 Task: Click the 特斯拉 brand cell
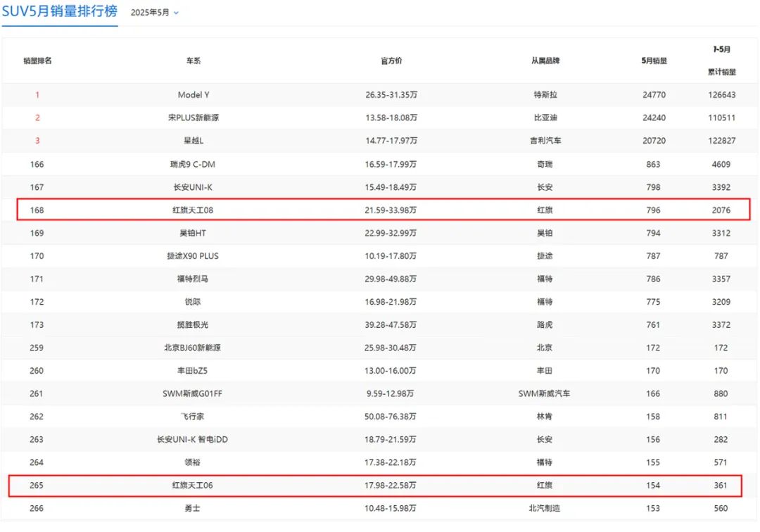point(545,95)
